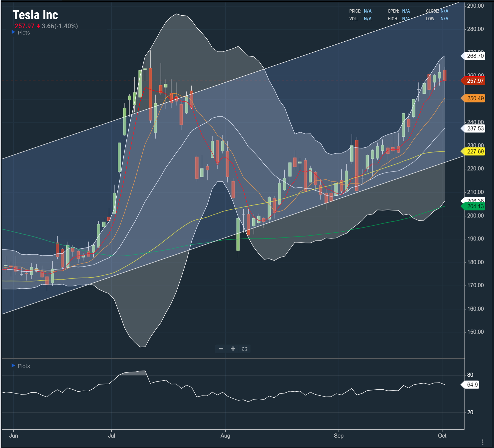Click the red down arrow beside 3.66
The image size is (494, 448).
pos(38,26)
